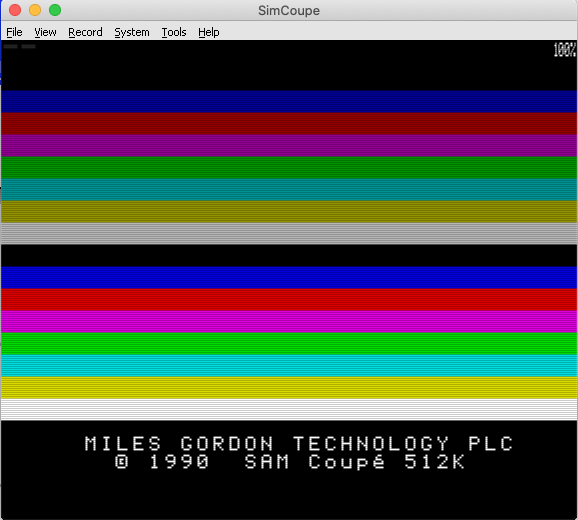Open the Tools menu
The width and height of the screenshot is (578, 520).
pyautogui.click(x=174, y=32)
